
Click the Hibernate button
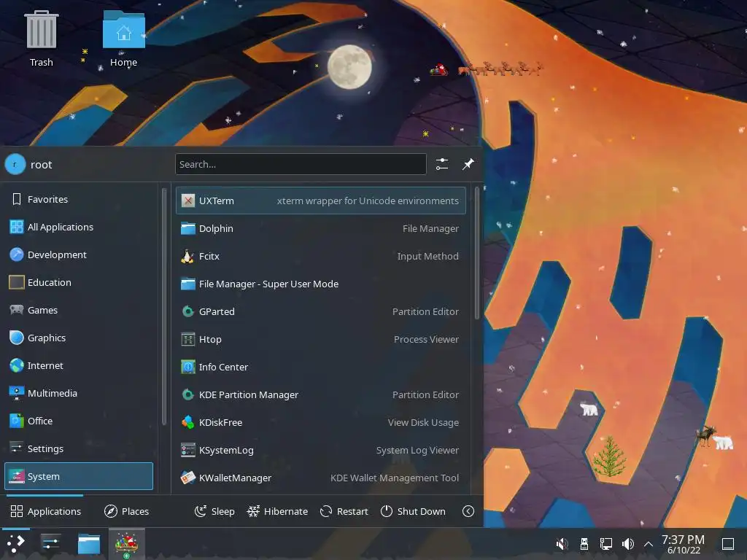pos(277,511)
